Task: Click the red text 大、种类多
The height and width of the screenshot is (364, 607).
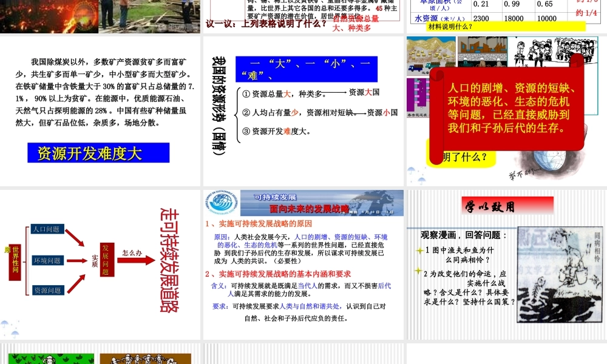Action: pos(351,29)
